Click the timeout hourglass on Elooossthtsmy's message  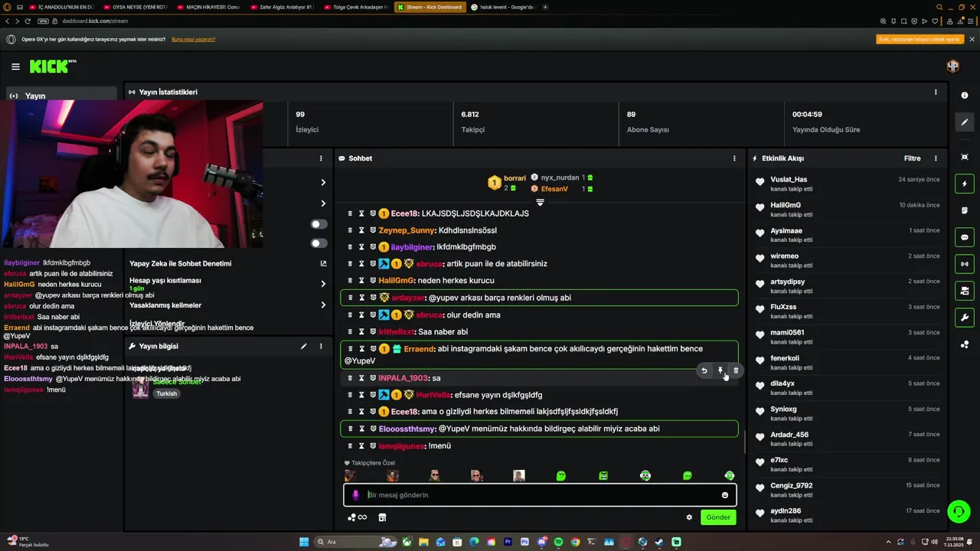[x=361, y=429]
